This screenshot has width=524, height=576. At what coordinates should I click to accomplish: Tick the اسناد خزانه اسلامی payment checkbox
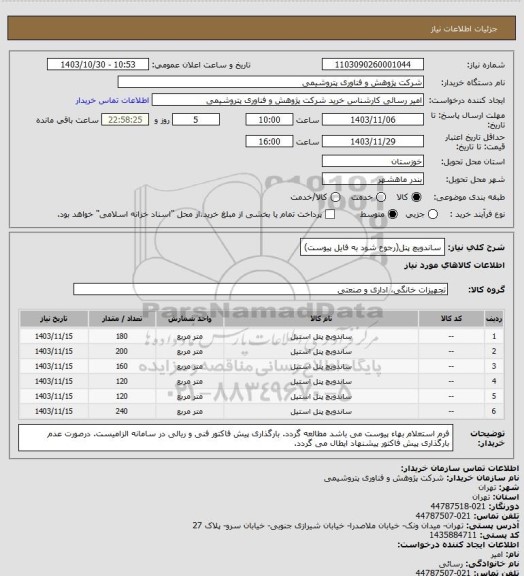tap(330, 215)
